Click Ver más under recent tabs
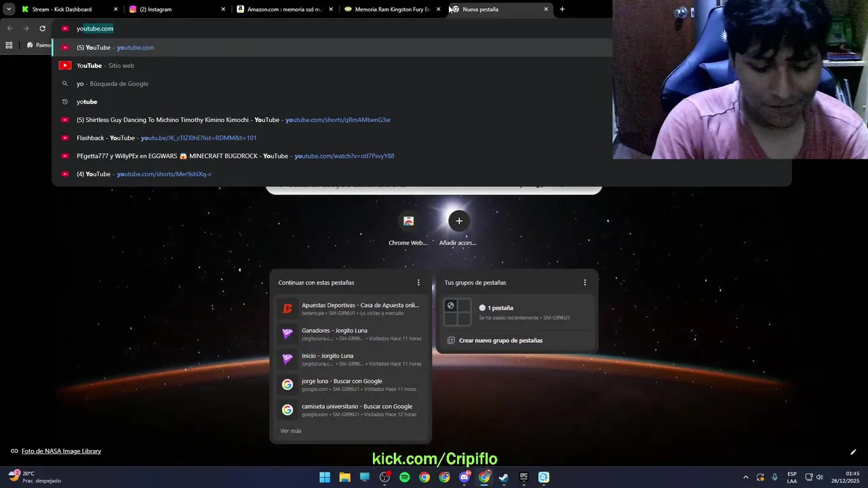 291,431
